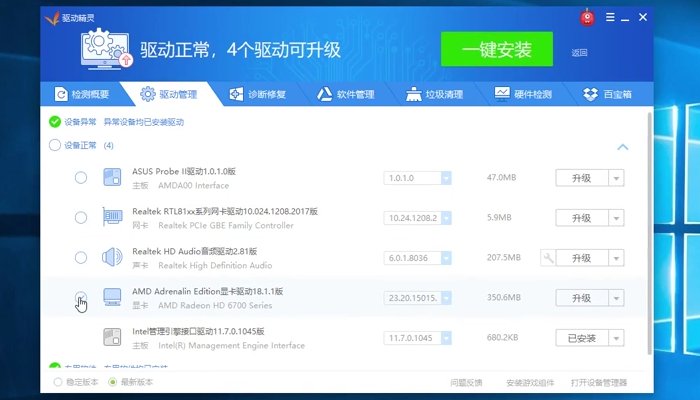
Task: Click 异常设备均已安装驱动 status text
Action: click(x=144, y=122)
